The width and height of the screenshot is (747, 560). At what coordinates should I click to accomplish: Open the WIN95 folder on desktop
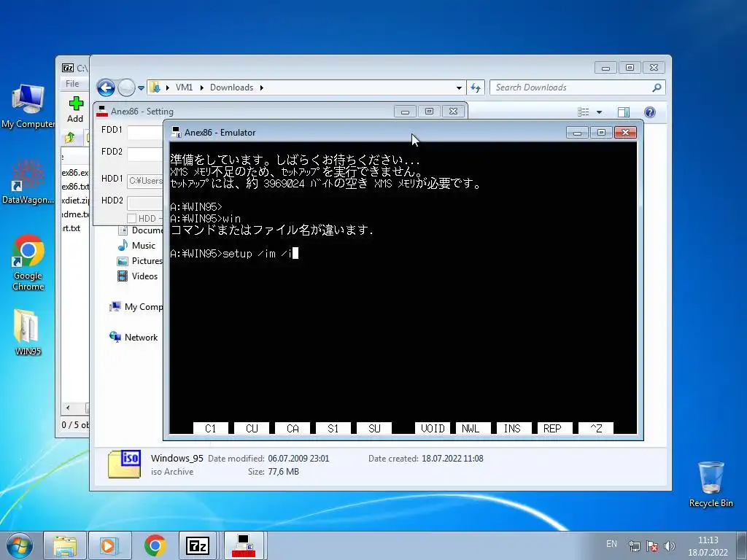(28, 332)
